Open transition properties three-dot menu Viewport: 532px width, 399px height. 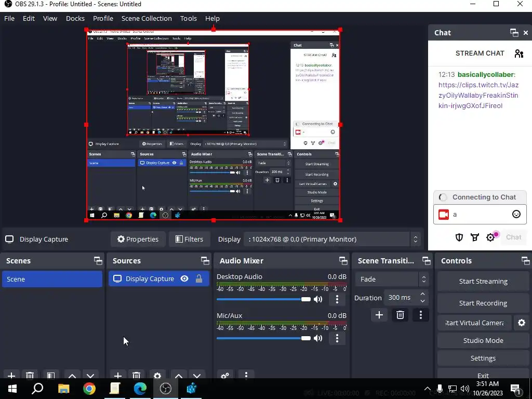coord(421,315)
